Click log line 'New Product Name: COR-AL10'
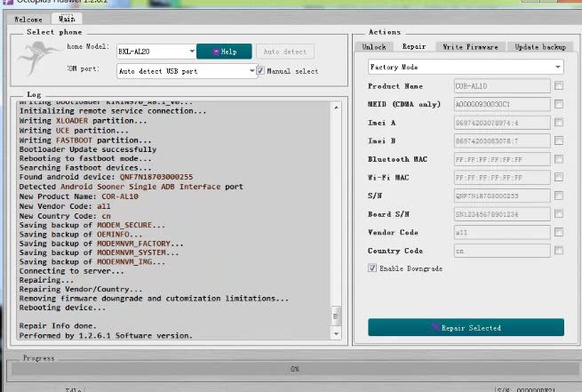 79,196
